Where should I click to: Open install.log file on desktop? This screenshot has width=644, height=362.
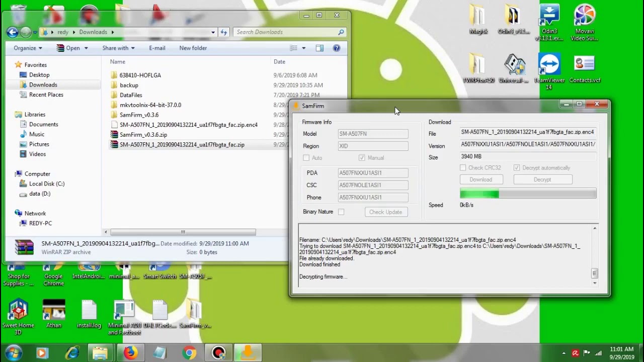89,314
